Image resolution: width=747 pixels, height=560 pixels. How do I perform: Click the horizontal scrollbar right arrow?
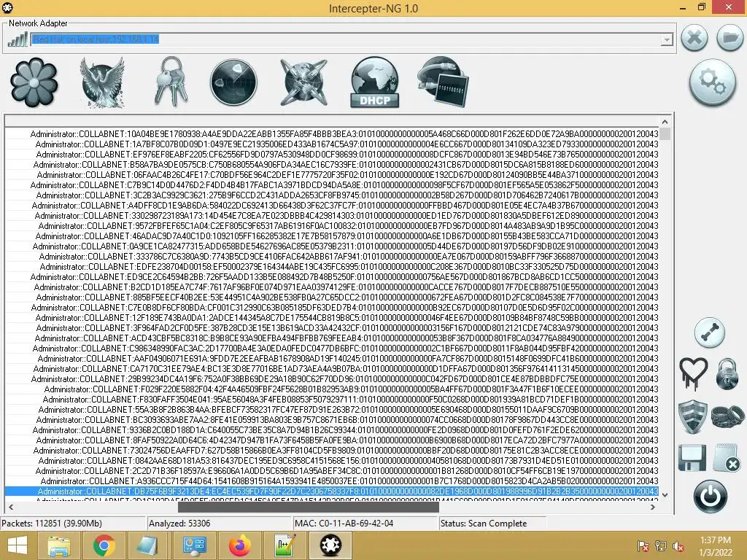click(x=653, y=507)
